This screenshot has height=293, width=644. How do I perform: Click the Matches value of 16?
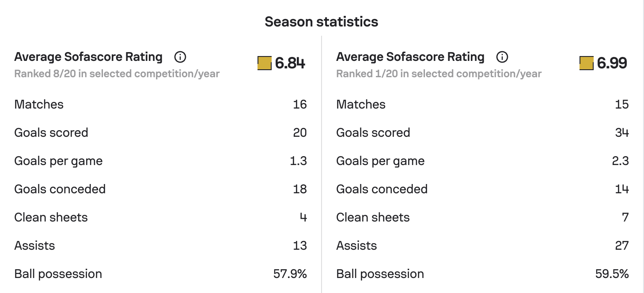pyautogui.click(x=300, y=105)
